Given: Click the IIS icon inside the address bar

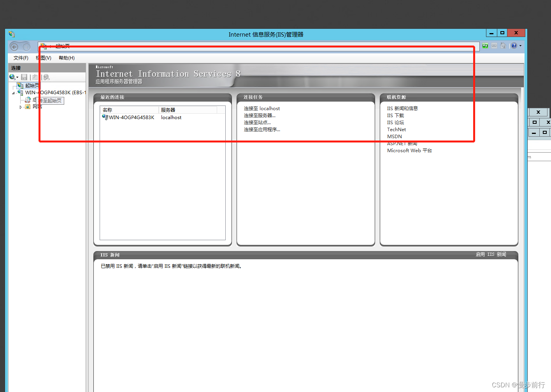Looking at the screenshot, I should coord(44,46).
